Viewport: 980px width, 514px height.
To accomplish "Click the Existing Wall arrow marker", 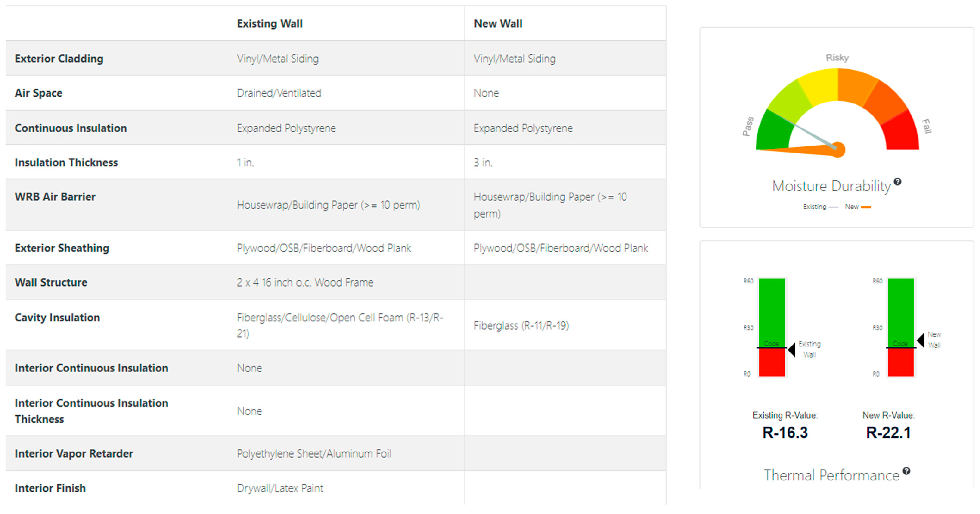I will 792,349.
